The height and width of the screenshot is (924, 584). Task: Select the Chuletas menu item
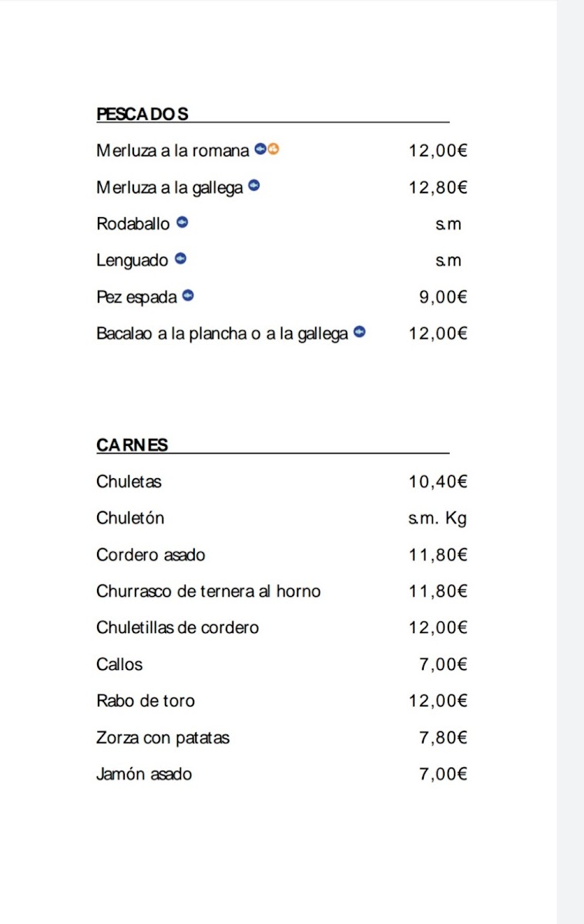pyautogui.click(x=129, y=482)
